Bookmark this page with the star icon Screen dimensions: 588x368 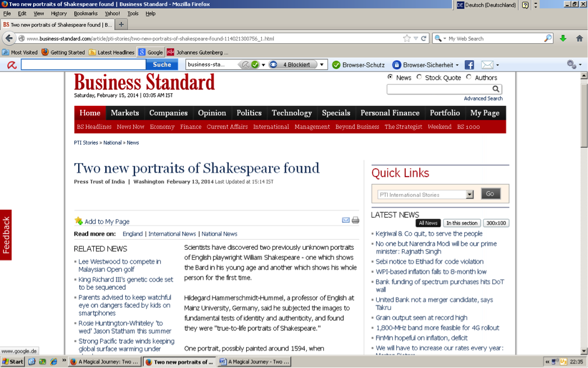point(407,38)
